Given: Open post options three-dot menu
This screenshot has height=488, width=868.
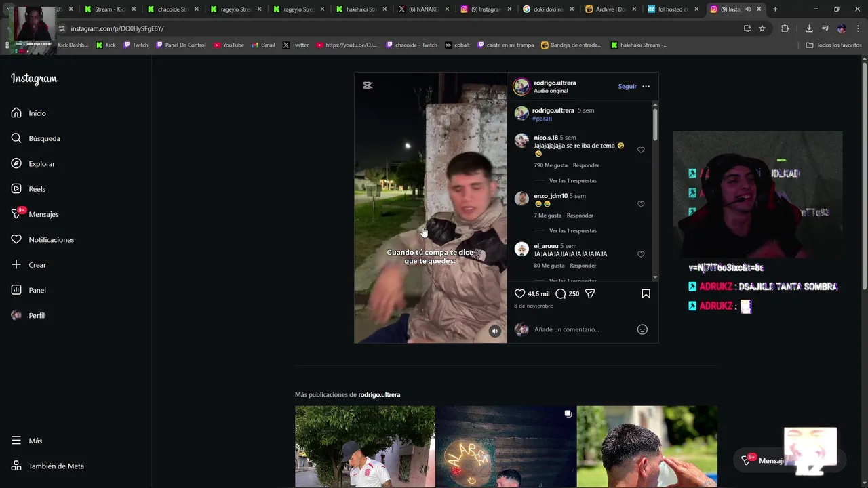Looking at the screenshot, I should pos(646,86).
